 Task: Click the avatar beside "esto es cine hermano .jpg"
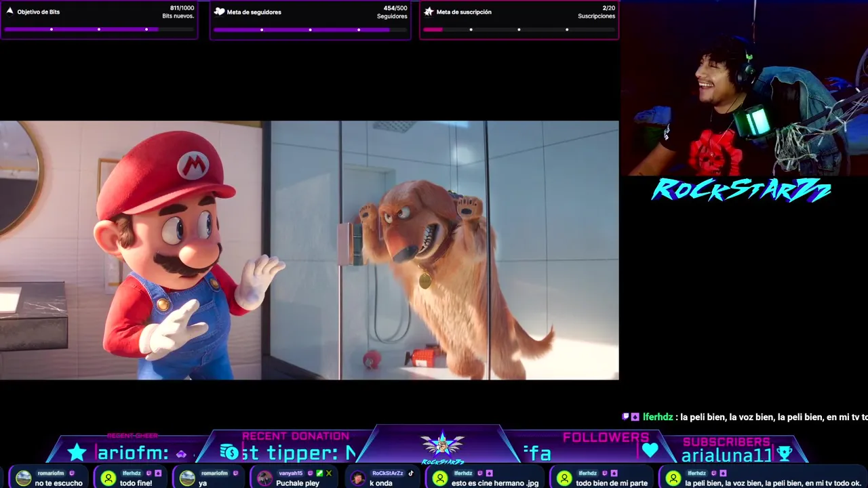[x=440, y=479]
